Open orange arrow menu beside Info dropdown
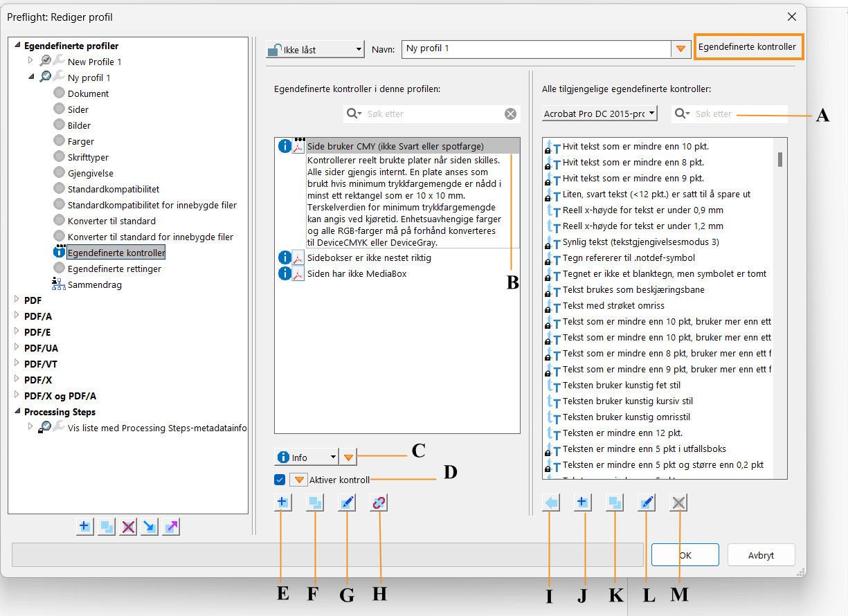This screenshot has width=848, height=616. 349,458
